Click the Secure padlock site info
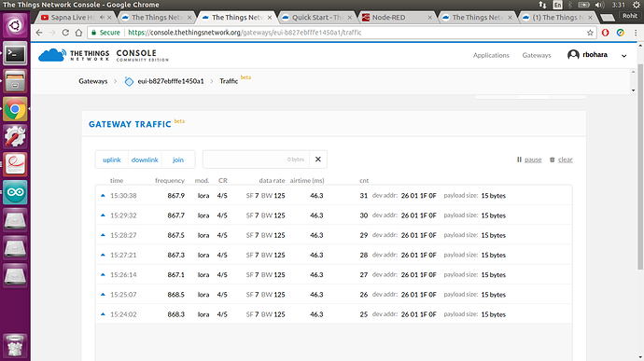 [x=105, y=33]
